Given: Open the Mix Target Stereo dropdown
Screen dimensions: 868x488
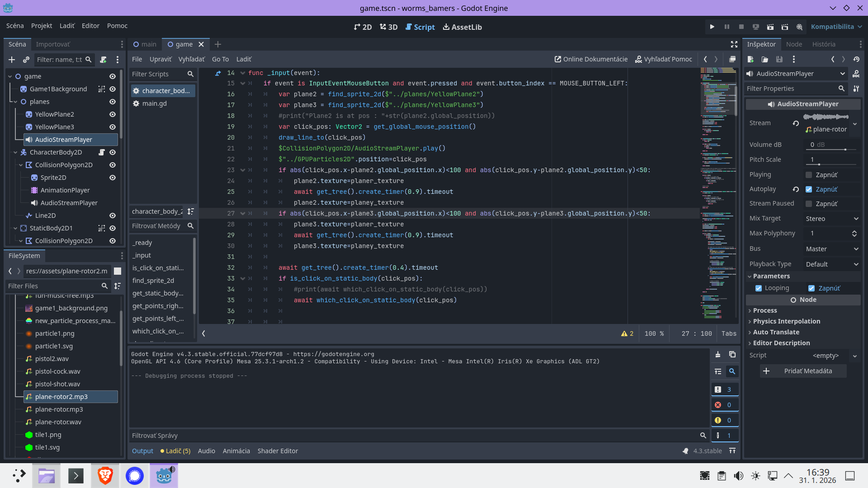Looking at the screenshot, I should click(x=832, y=219).
